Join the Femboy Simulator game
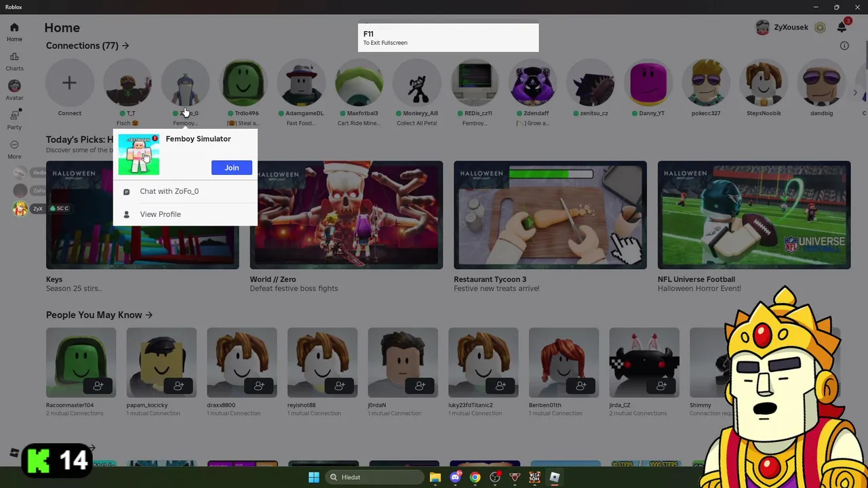 [232, 167]
